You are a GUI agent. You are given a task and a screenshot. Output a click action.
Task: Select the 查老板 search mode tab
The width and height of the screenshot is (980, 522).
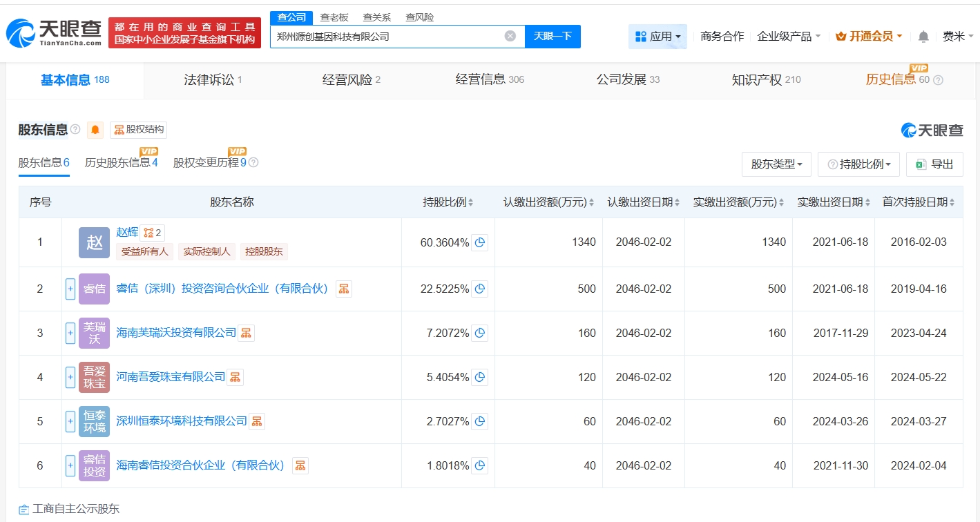[x=334, y=17]
